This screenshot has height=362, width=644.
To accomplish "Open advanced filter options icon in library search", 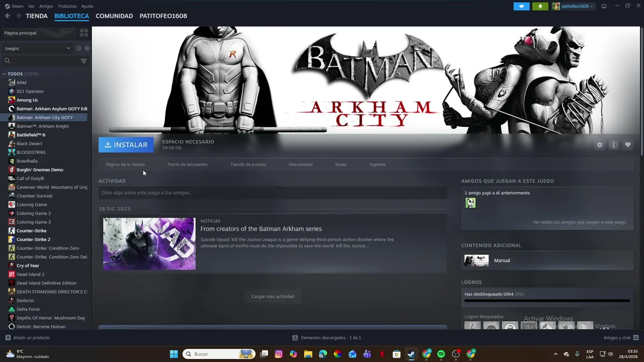I will click(84, 61).
